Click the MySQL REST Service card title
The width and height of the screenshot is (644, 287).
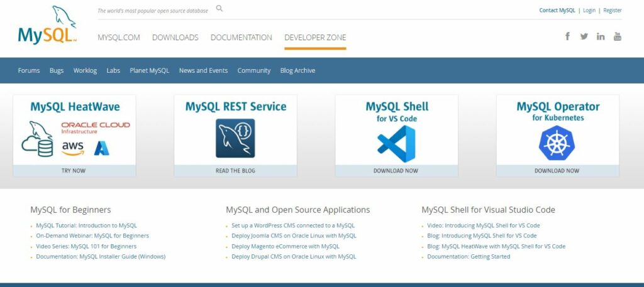[x=236, y=107]
